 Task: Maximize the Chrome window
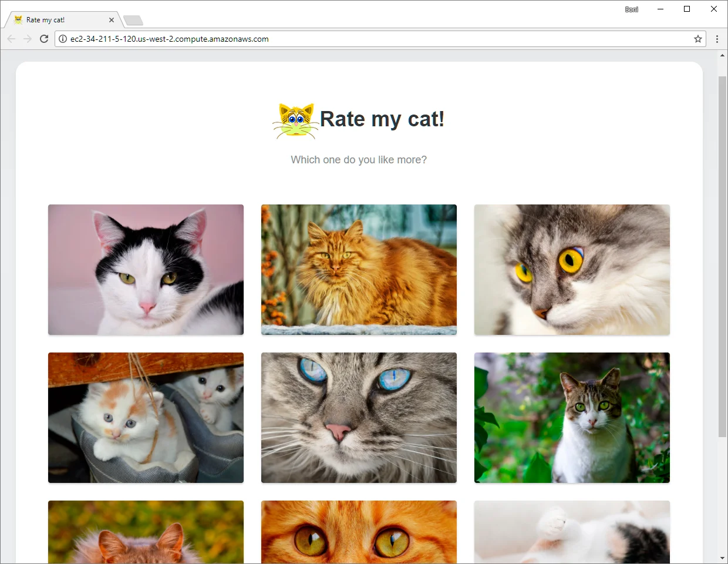tap(687, 9)
